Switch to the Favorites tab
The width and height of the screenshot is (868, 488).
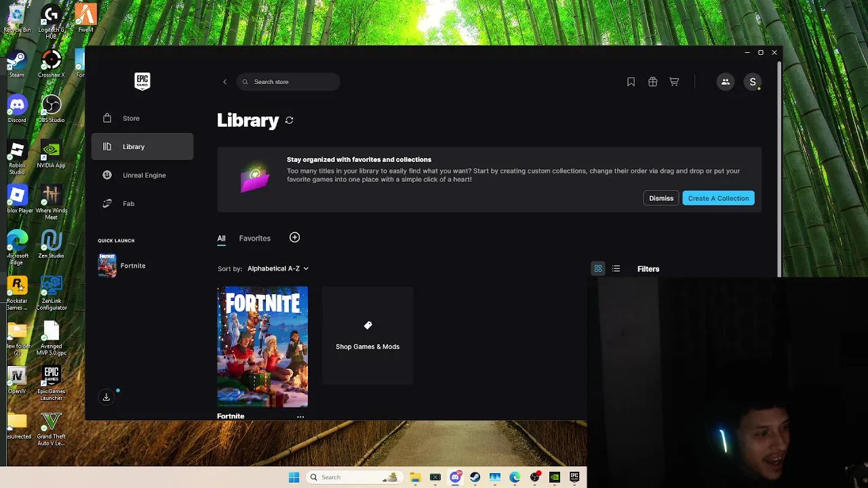pyautogui.click(x=255, y=238)
